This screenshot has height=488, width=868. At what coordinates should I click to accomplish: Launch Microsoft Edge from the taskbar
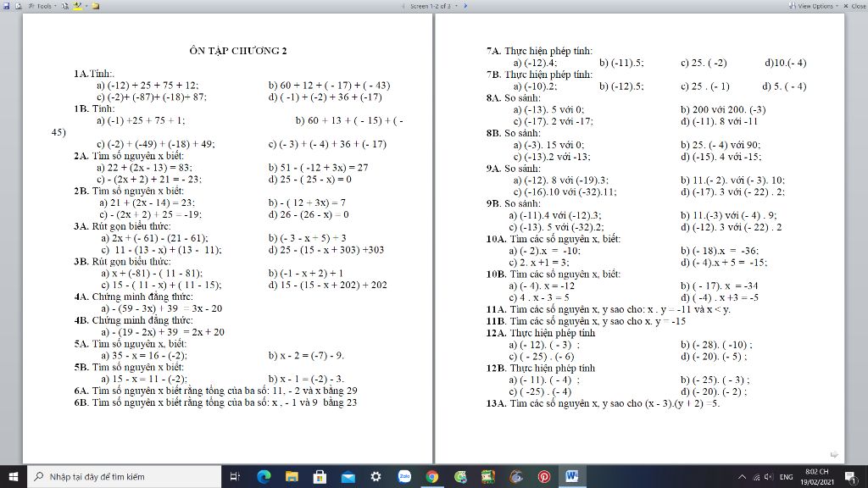[x=264, y=476]
